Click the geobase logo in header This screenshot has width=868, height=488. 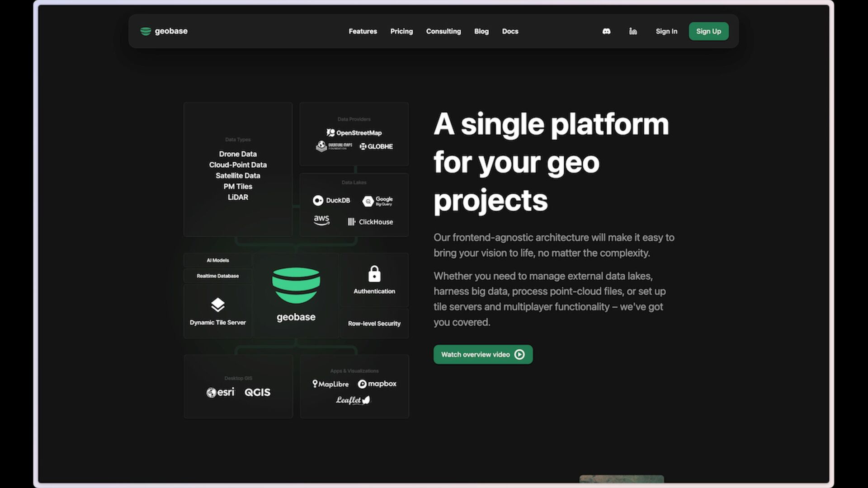164,31
